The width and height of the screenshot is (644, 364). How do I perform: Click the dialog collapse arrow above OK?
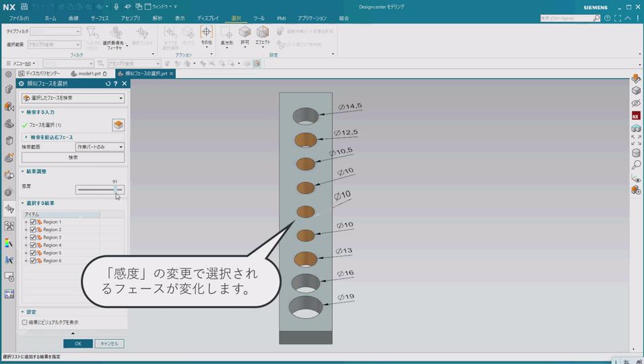(73, 333)
